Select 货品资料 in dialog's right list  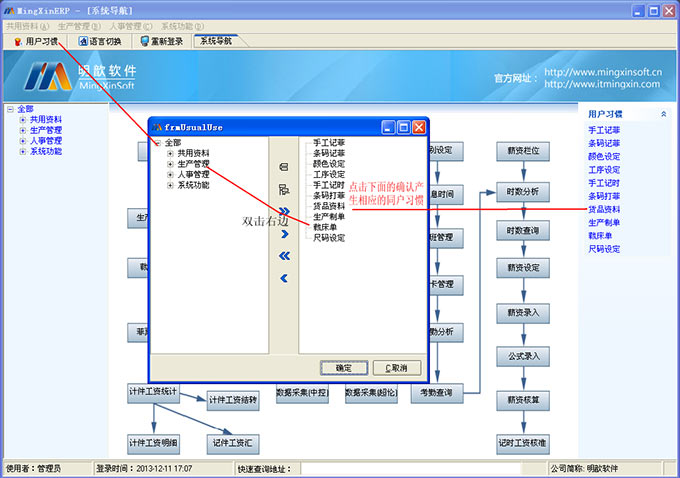coord(329,206)
